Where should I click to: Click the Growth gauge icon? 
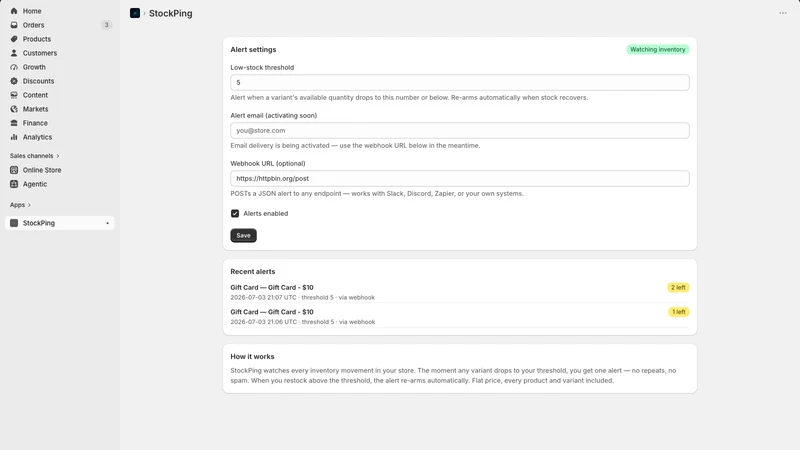[x=14, y=67]
